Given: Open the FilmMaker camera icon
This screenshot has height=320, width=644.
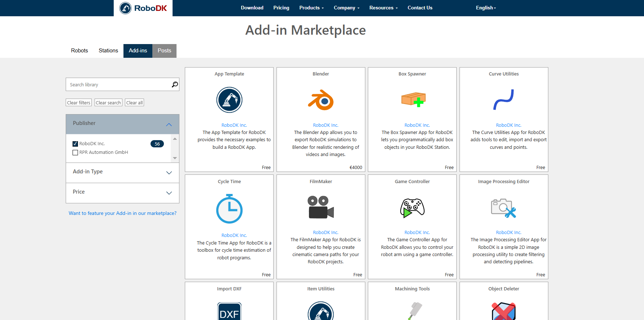Looking at the screenshot, I should 321,207.
